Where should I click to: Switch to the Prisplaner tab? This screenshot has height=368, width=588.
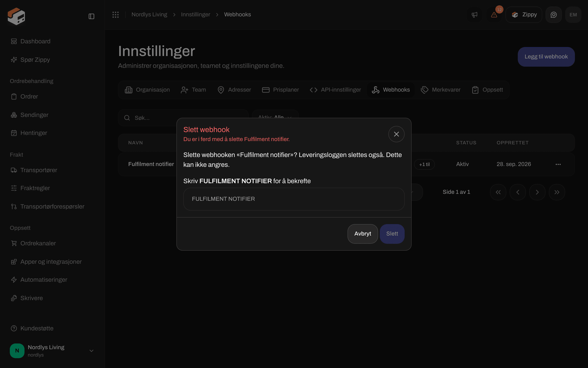point(280,90)
